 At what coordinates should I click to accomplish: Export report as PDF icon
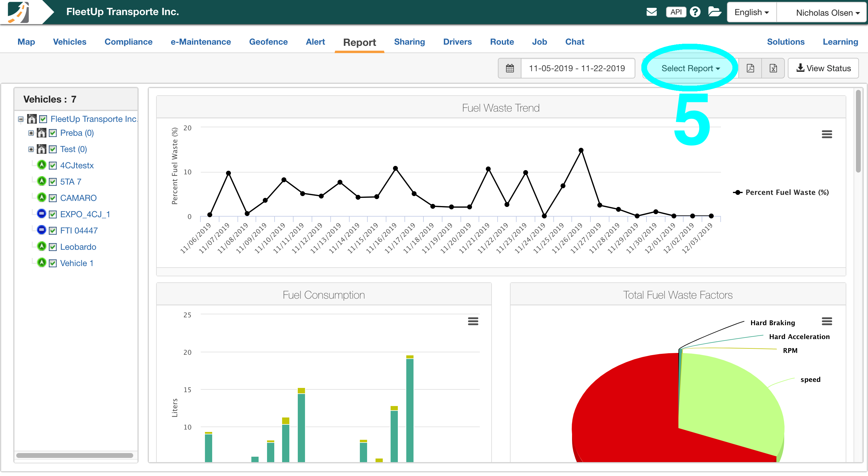pos(750,68)
